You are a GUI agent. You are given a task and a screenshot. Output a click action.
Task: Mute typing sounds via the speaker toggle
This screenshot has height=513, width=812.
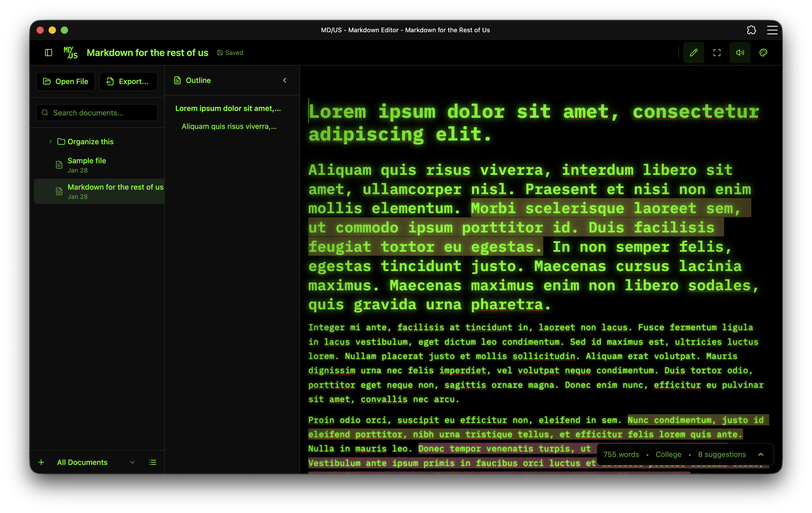[x=740, y=52]
